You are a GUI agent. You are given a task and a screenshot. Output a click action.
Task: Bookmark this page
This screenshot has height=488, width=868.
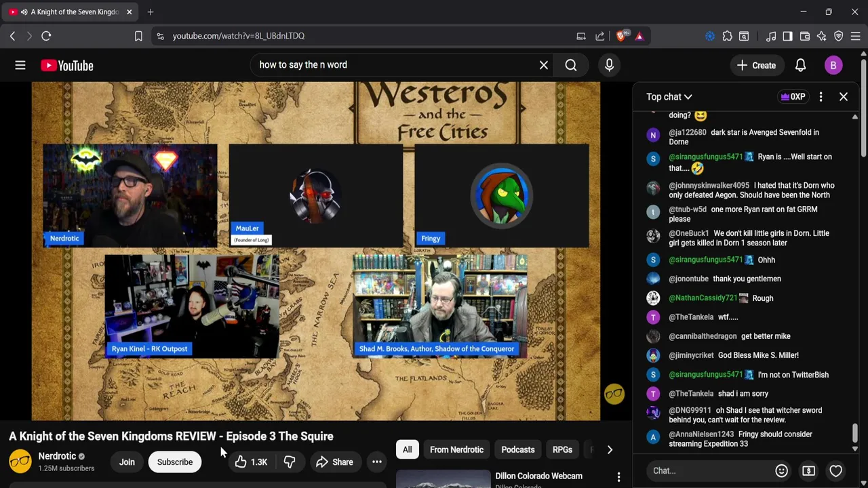tap(138, 36)
